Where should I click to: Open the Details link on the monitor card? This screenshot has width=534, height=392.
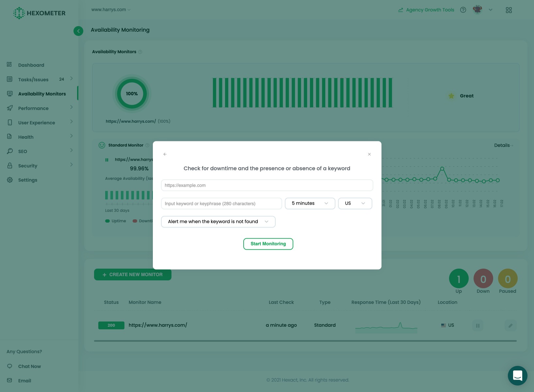[503, 145]
